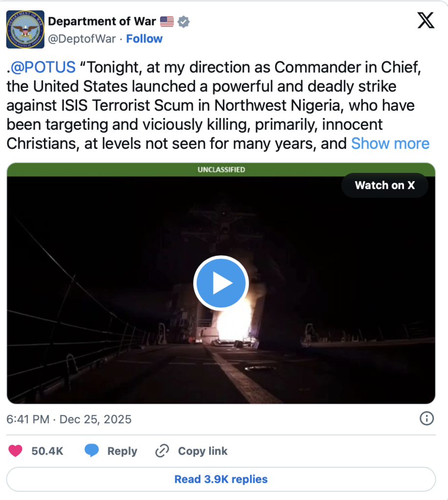Viewport: 448px width, 500px height.
Task: Click the chain link icon
Action: 162,451
